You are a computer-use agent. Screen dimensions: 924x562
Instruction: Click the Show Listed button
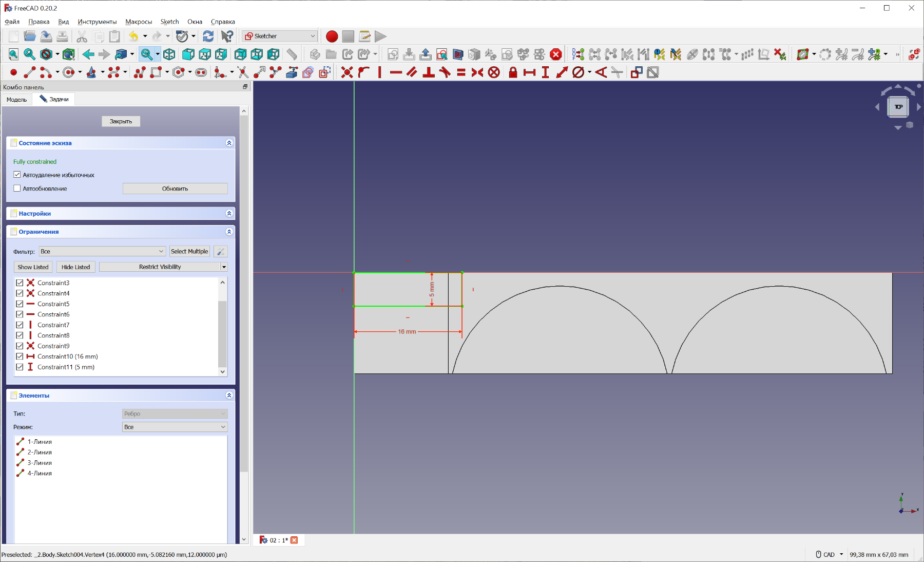(33, 267)
